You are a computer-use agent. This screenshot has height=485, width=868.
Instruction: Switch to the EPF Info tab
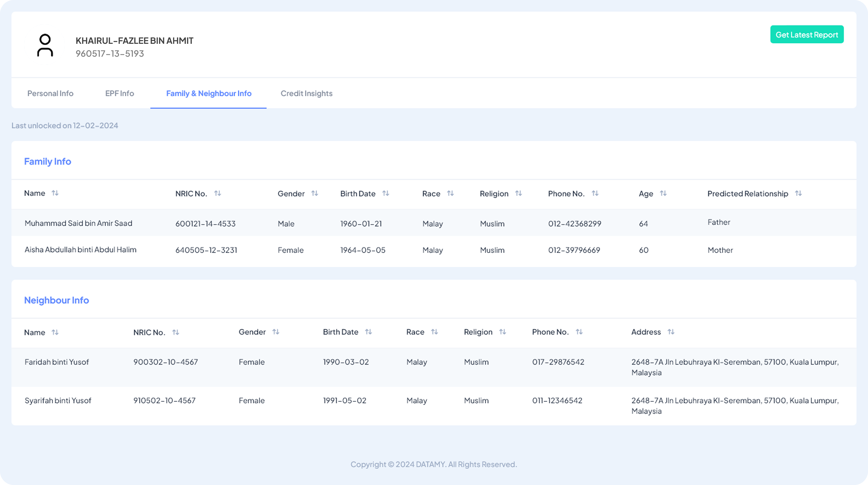coord(120,93)
